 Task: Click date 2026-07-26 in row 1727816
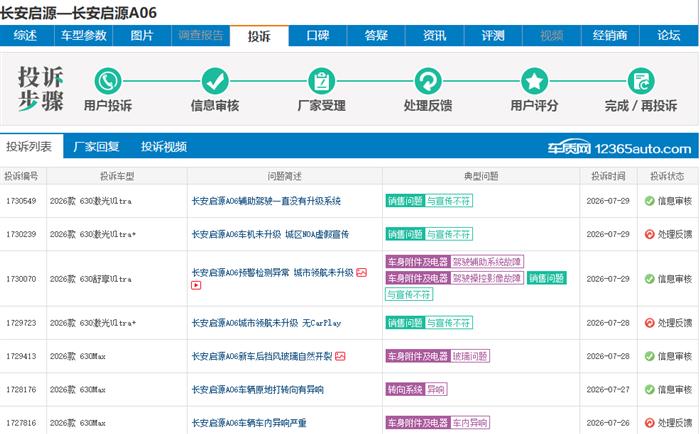point(608,422)
